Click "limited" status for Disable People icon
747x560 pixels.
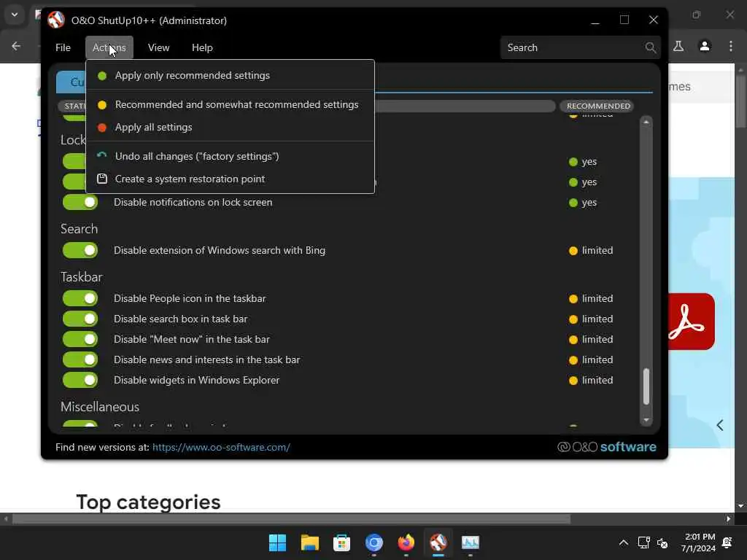591,298
